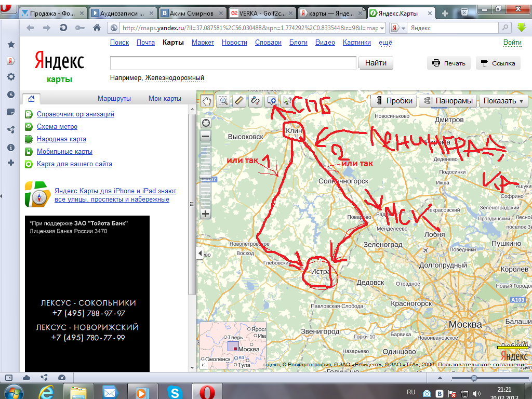The width and height of the screenshot is (532, 399).
Task: Click the browser forward arrow
Action: [x=46, y=28]
